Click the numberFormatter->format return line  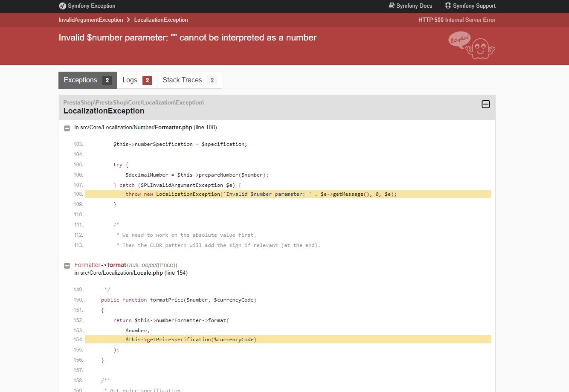[x=171, y=320]
